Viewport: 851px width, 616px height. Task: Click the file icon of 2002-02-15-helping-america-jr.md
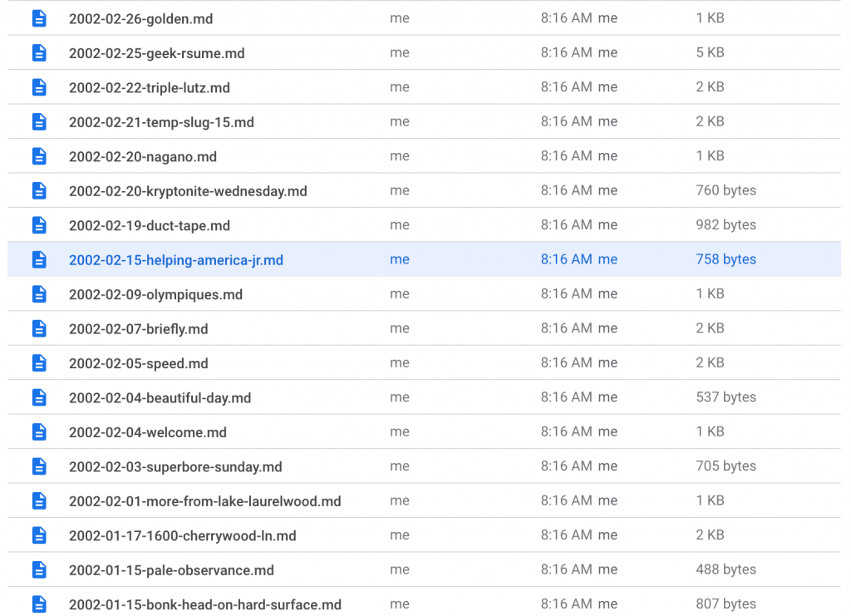pyautogui.click(x=39, y=260)
